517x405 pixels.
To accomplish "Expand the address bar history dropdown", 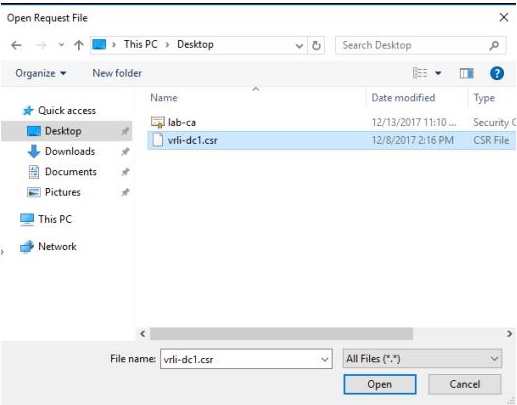I will click(299, 45).
